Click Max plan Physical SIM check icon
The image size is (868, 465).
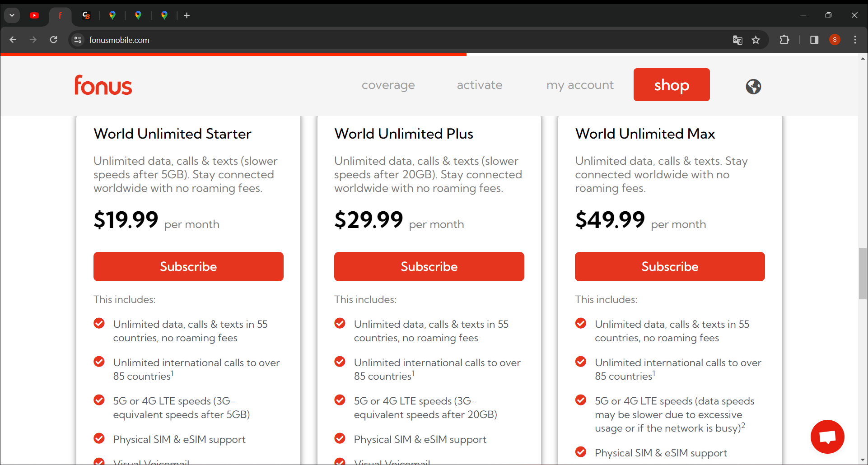[x=581, y=452]
